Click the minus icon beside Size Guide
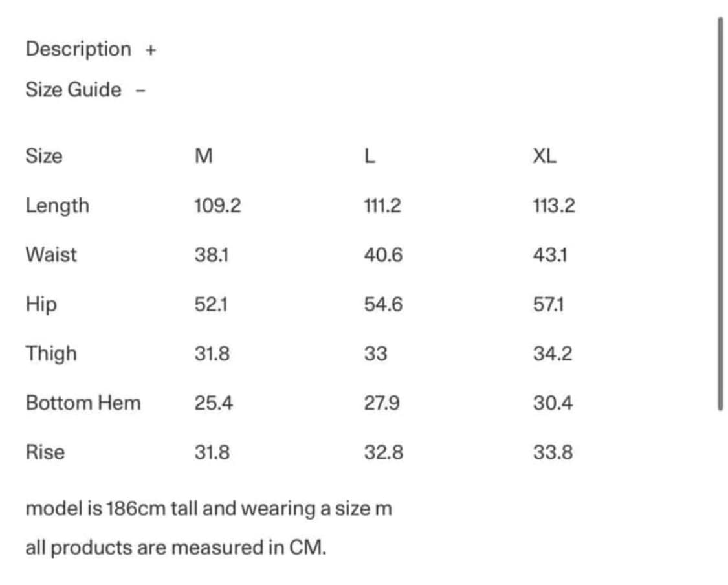This screenshot has height=585, width=728. coord(140,91)
